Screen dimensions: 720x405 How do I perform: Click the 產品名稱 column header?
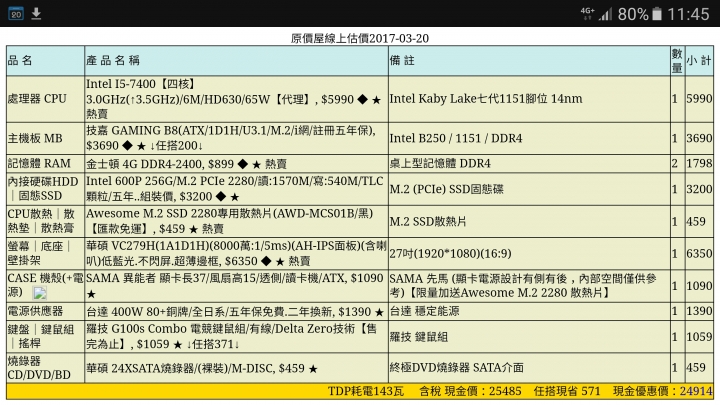tap(236, 61)
